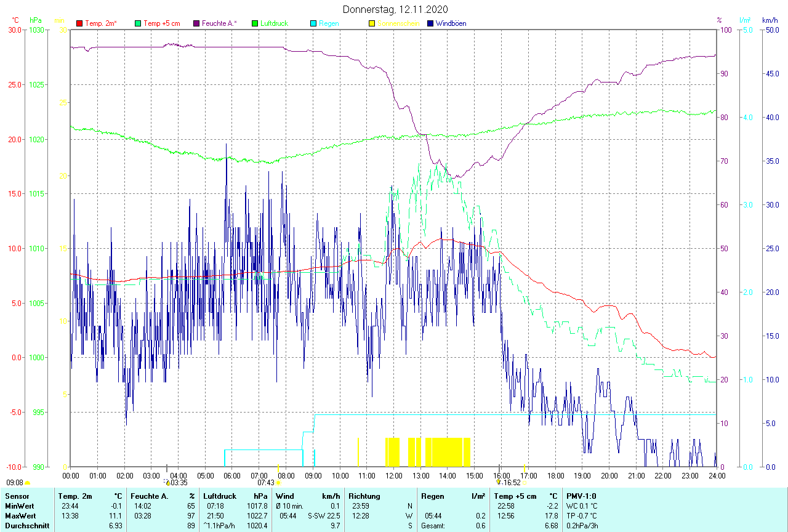Click the 00:00 time axis label
788x532 pixels.
pos(71,476)
